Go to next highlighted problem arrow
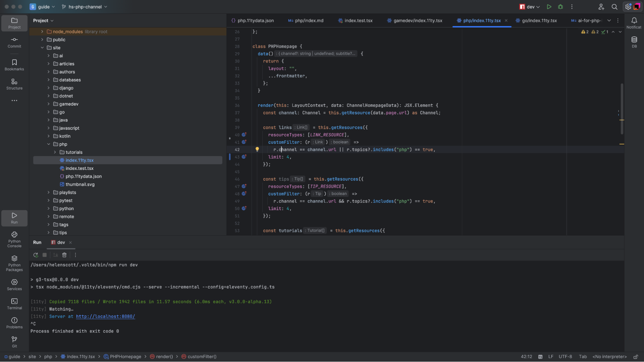 [620, 32]
